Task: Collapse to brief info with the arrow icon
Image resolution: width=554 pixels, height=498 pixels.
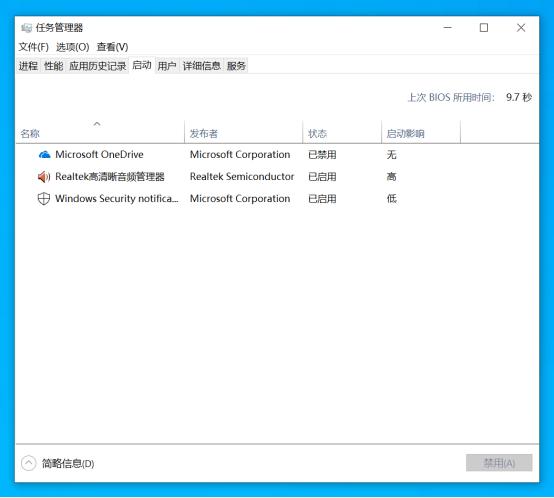Action: (x=29, y=463)
